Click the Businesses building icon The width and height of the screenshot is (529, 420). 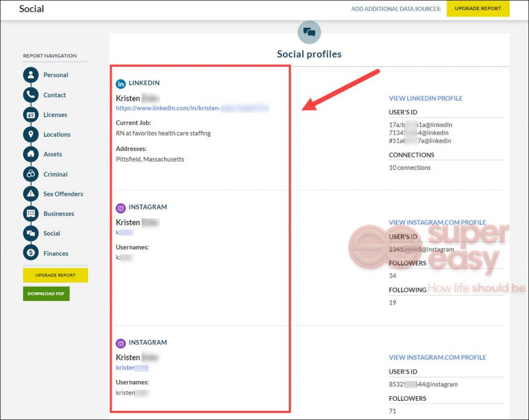30,213
